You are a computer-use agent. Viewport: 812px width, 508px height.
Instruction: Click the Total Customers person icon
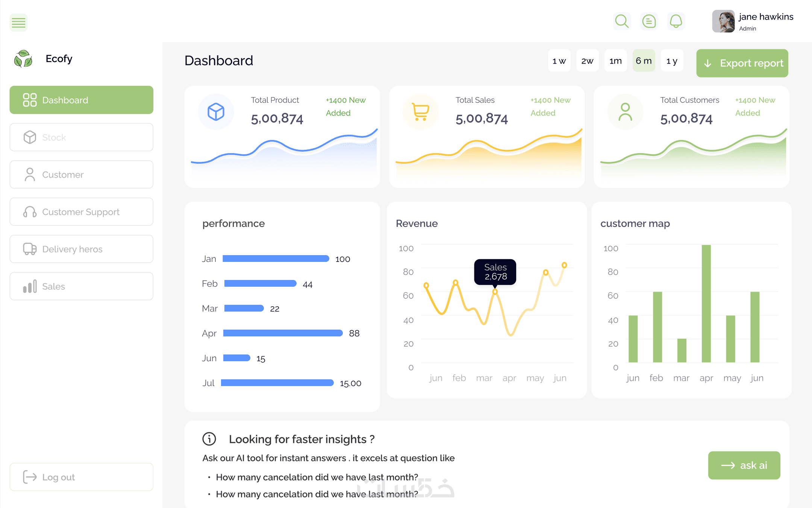click(625, 112)
